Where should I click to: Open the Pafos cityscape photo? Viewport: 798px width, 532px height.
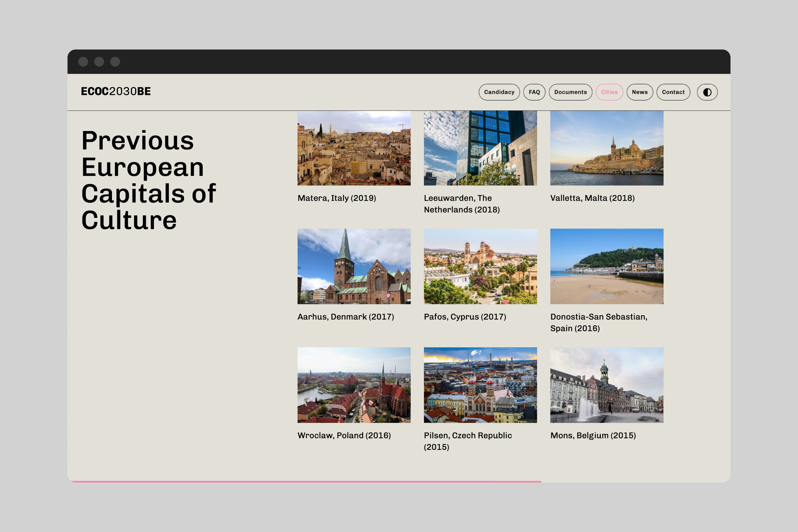(480, 266)
